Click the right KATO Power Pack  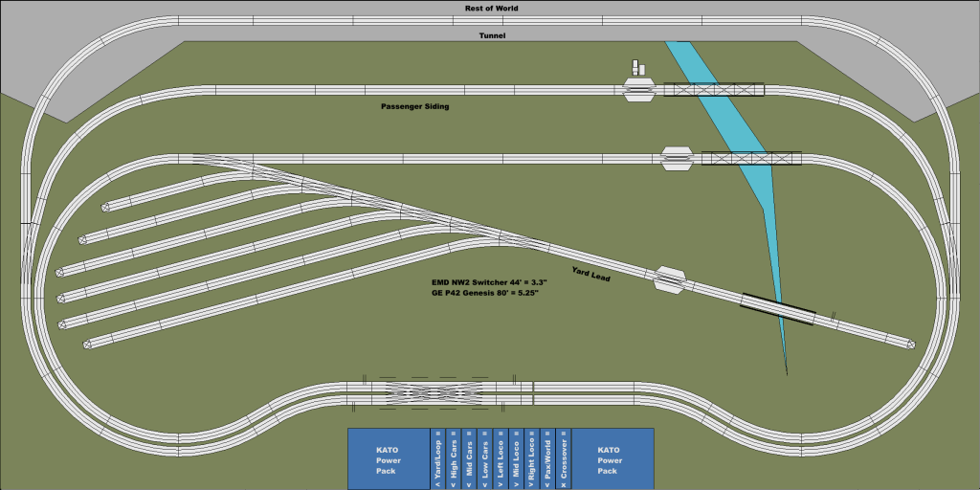coord(608,458)
